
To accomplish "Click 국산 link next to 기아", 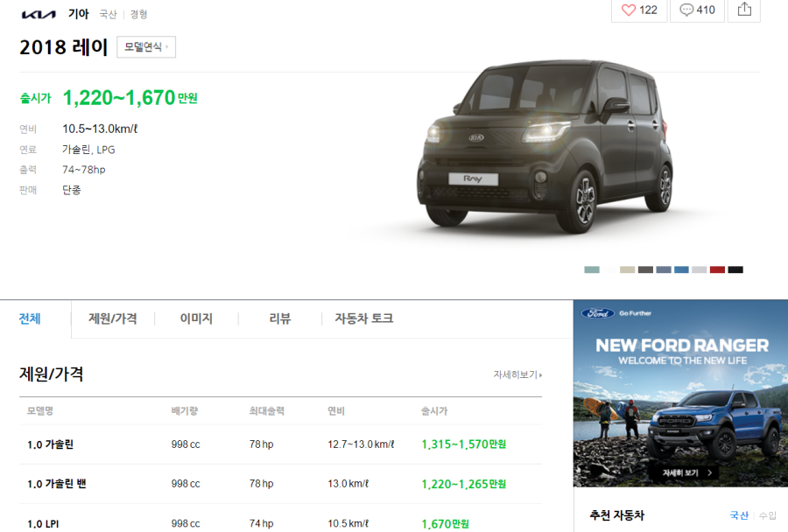I will pos(108,15).
